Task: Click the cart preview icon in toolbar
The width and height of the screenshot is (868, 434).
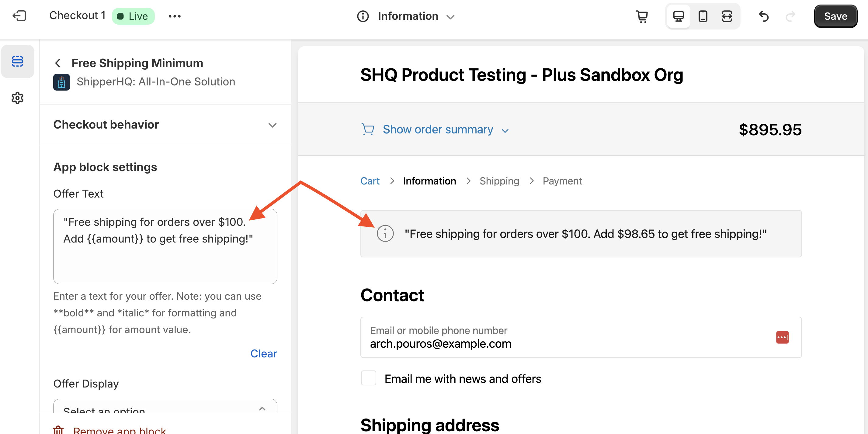Action: (x=642, y=16)
